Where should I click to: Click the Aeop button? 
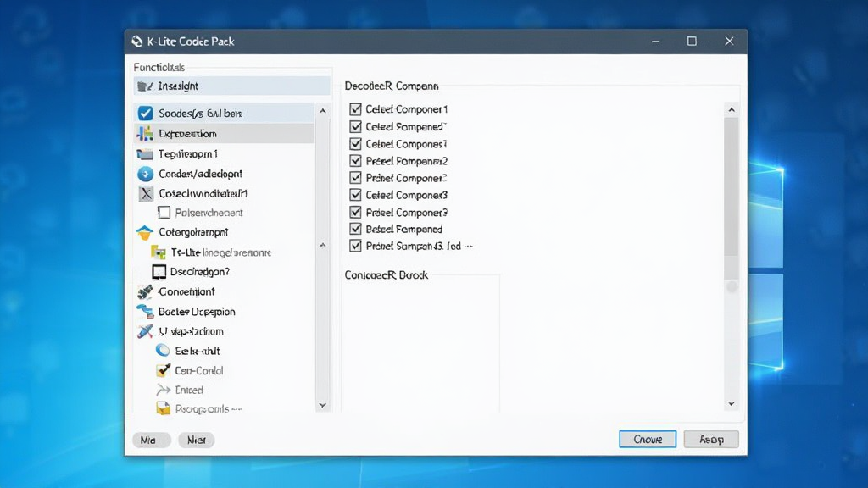pyautogui.click(x=711, y=440)
